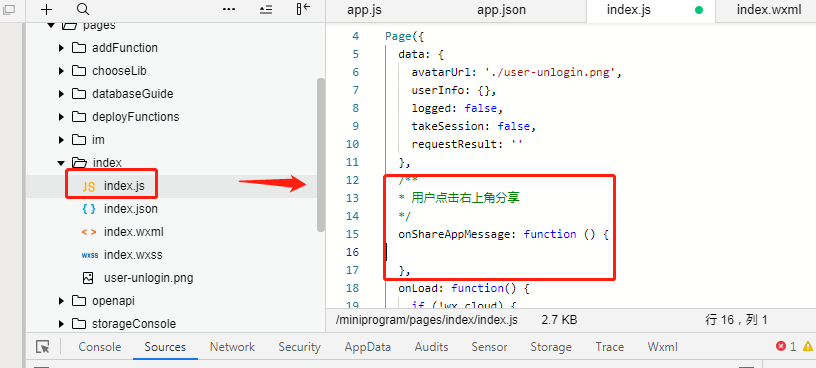Expand the addFunction folder arrow

tap(61, 48)
